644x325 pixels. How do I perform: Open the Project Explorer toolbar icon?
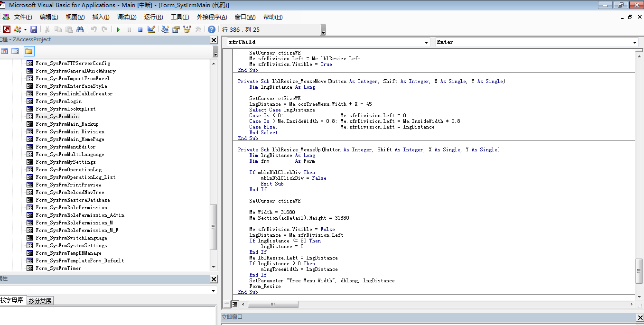165,29
